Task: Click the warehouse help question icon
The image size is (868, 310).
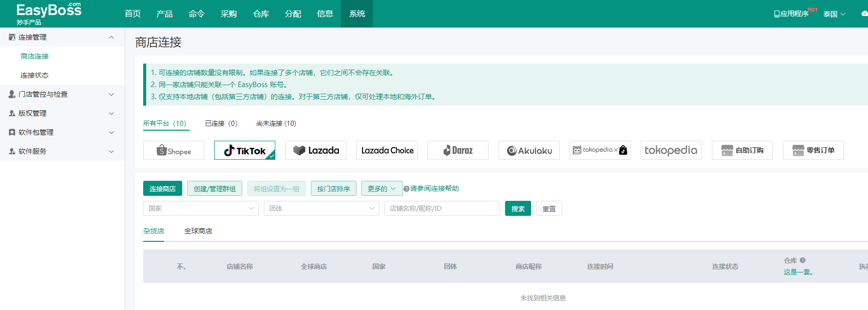Action: [x=802, y=260]
